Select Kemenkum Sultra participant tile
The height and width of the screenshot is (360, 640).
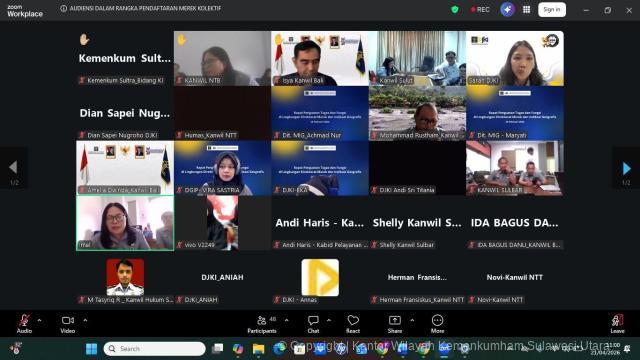pyautogui.click(x=125, y=58)
